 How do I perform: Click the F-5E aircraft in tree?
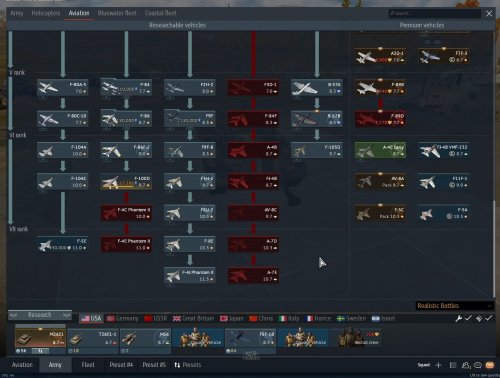[x=62, y=244]
